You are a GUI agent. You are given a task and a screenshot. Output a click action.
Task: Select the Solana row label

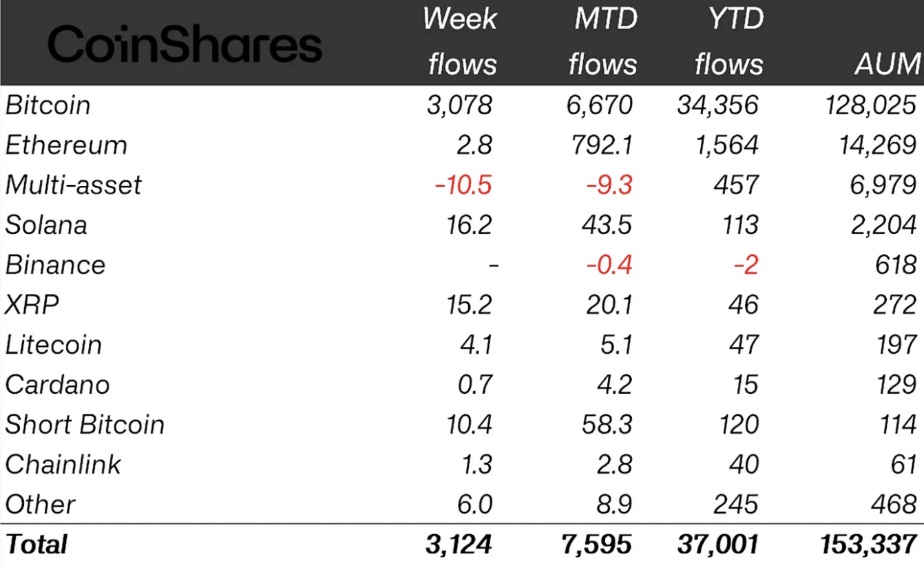[x=46, y=225]
